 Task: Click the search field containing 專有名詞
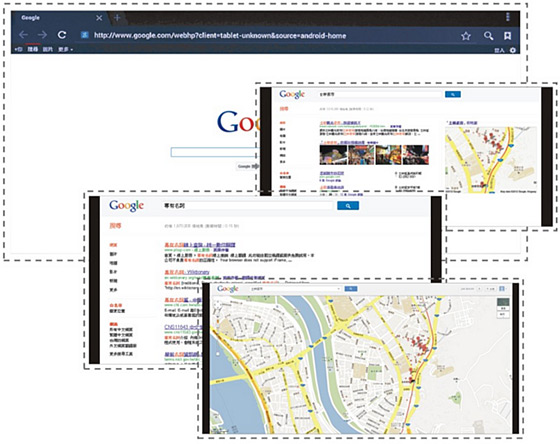tap(247, 206)
